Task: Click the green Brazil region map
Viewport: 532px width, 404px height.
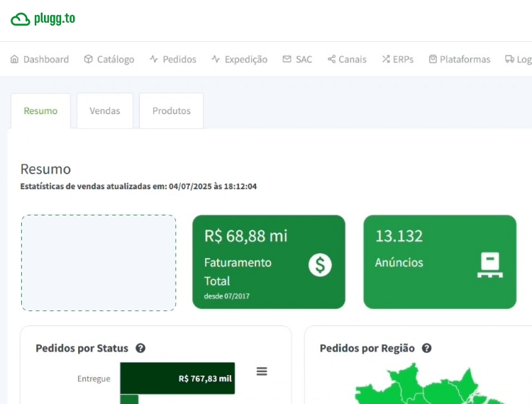Action: click(419, 386)
